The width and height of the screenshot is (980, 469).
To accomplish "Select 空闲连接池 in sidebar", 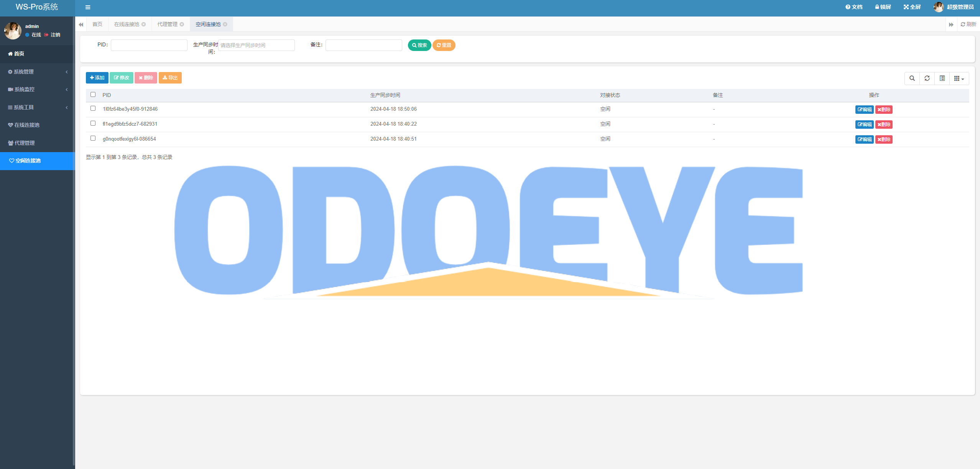I will tap(37, 161).
